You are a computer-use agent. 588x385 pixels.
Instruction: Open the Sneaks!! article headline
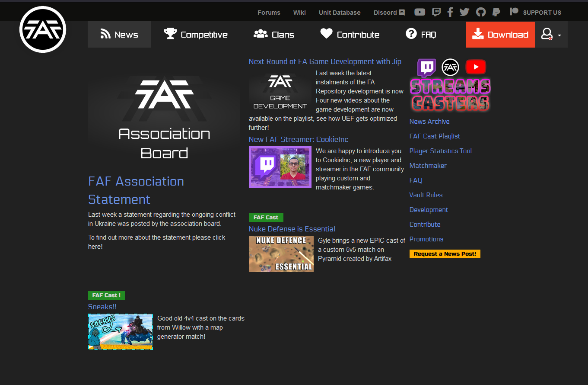(x=102, y=307)
